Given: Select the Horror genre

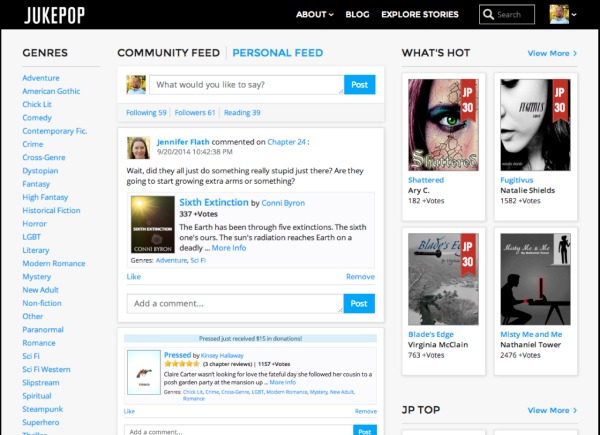Looking at the screenshot, I should point(34,223).
